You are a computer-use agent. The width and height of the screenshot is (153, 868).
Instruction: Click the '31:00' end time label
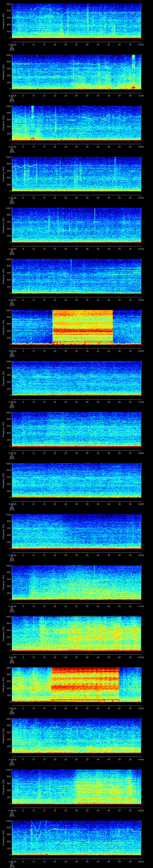(141, 96)
